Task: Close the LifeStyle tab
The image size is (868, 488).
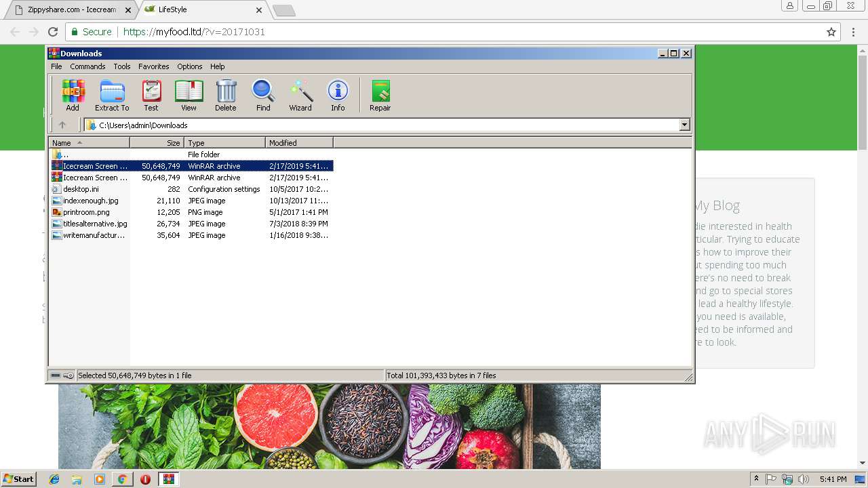Action: pos(259,10)
